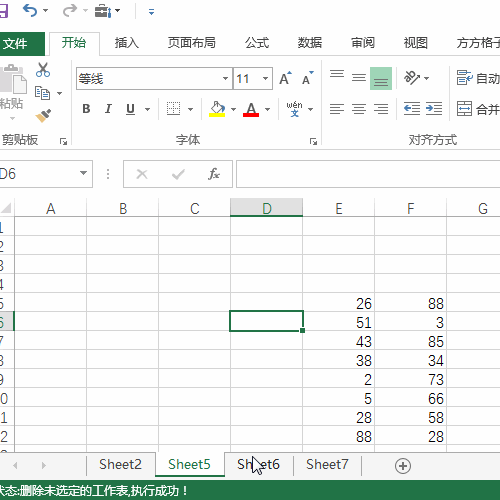The height and width of the screenshot is (500, 500).
Task: Add a new sheet with plus icon
Action: [x=403, y=466]
